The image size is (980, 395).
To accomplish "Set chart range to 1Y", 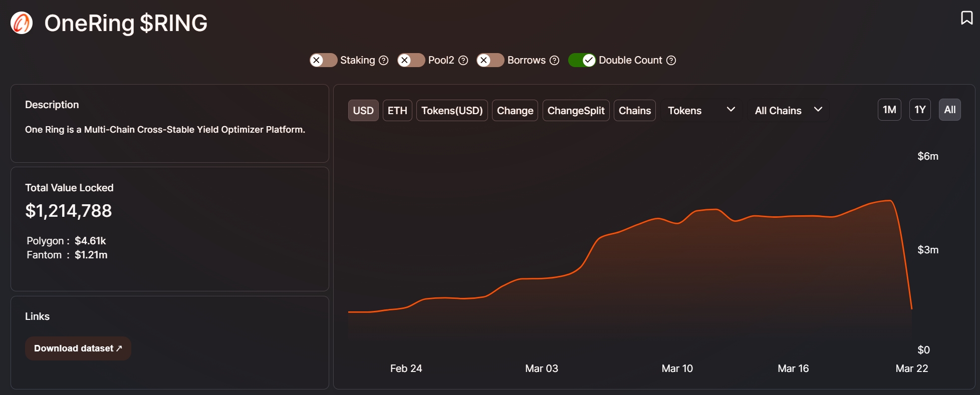I will [920, 110].
